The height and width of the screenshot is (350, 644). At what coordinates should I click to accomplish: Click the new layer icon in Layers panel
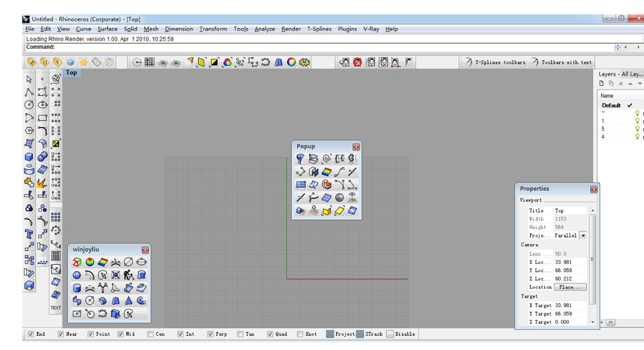602,83
